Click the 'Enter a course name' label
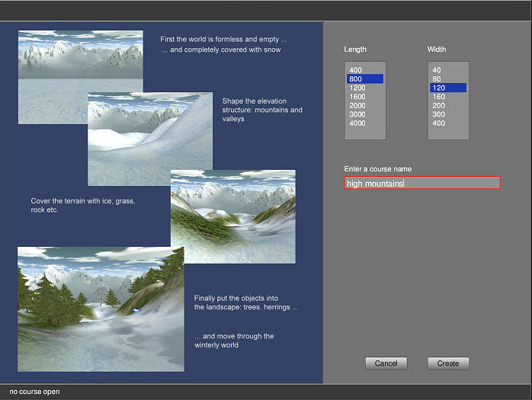This screenshot has height=400, width=532. click(x=377, y=169)
